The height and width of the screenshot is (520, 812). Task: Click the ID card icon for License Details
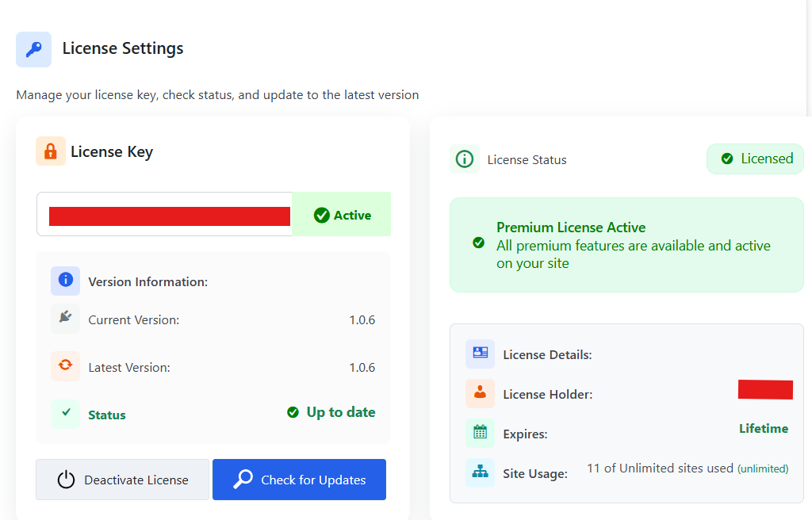(480, 354)
